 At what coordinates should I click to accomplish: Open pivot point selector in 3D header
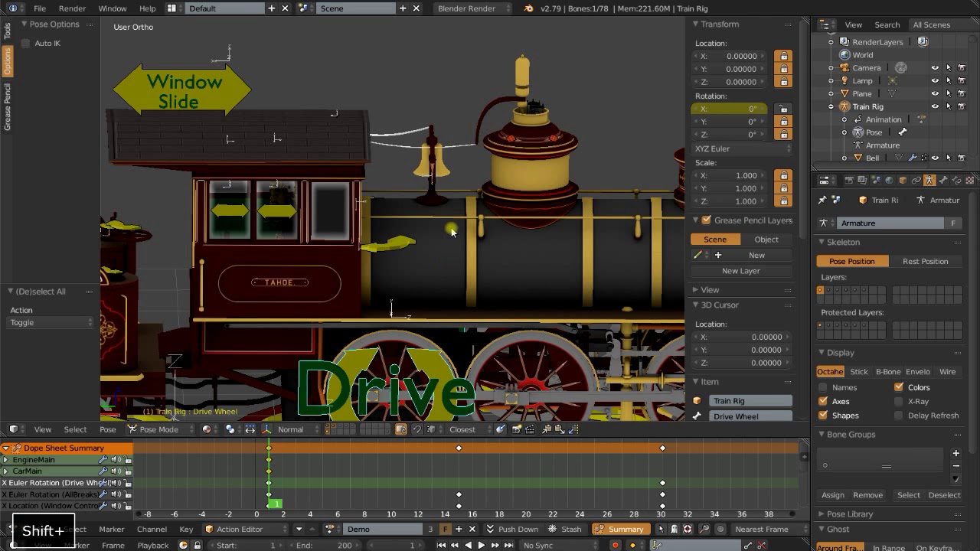pyautogui.click(x=232, y=429)
